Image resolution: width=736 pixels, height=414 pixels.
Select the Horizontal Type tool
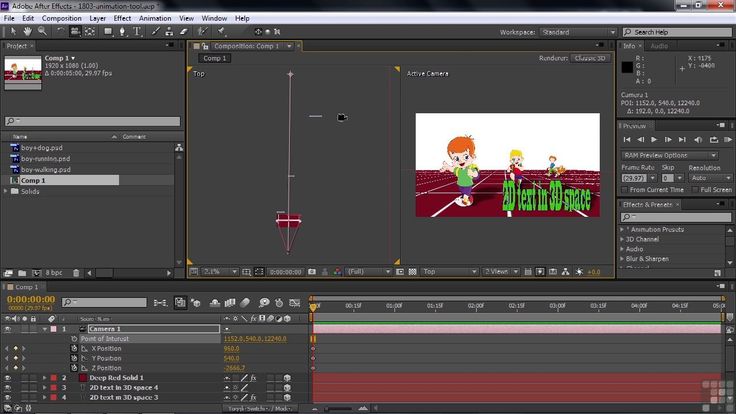(x=137, y=31)
